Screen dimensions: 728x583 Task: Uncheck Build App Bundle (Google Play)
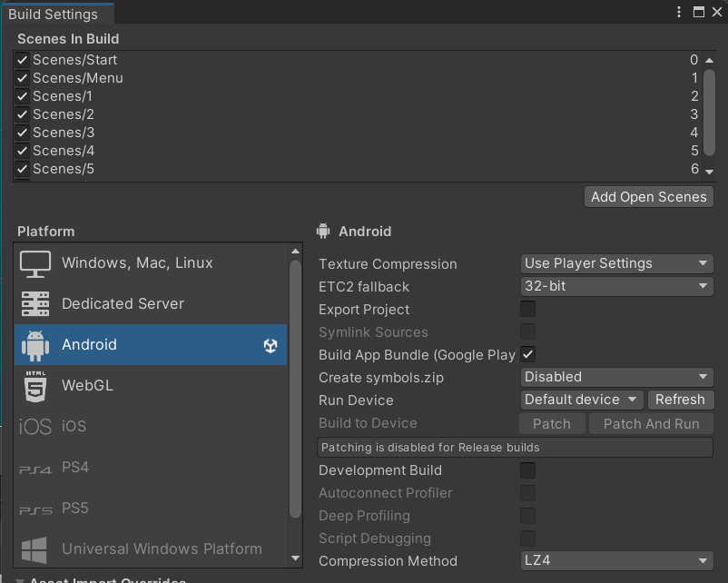[x=527, y=354]
